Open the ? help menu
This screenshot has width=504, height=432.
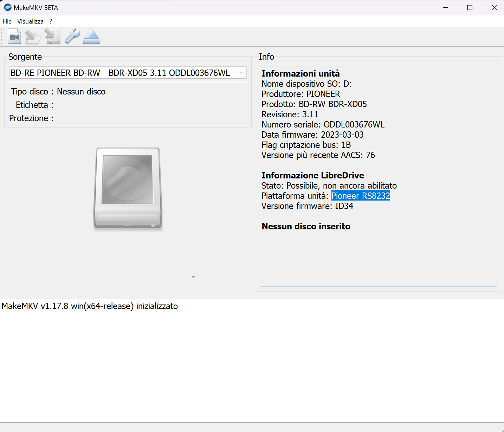click(51, 21)
